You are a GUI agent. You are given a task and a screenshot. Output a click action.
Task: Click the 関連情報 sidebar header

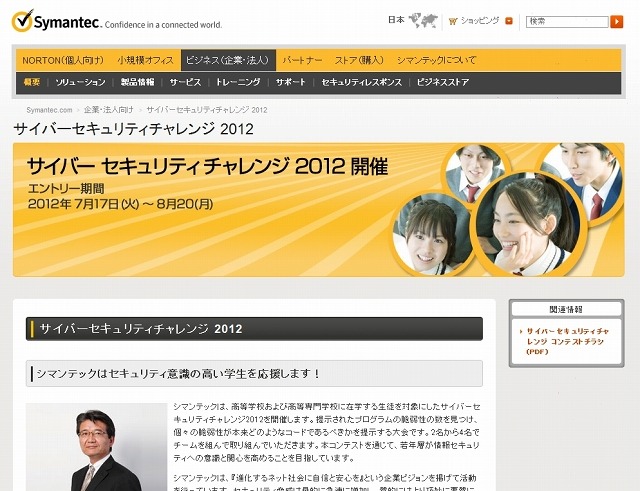pos(567,309)
